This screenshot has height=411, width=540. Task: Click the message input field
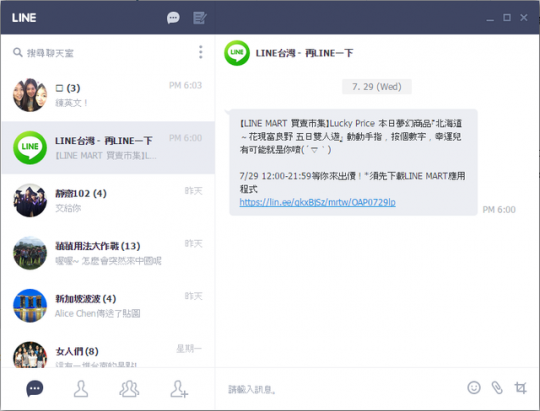tap(344, 389)
